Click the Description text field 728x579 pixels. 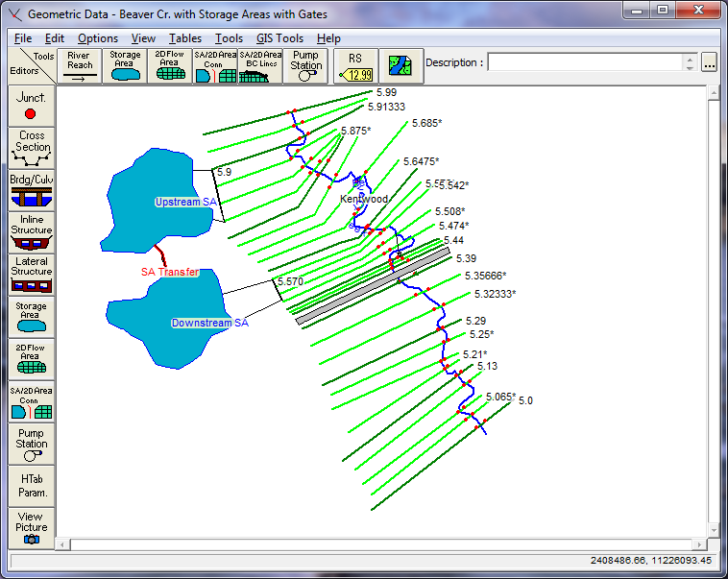(x=586, y=62)
